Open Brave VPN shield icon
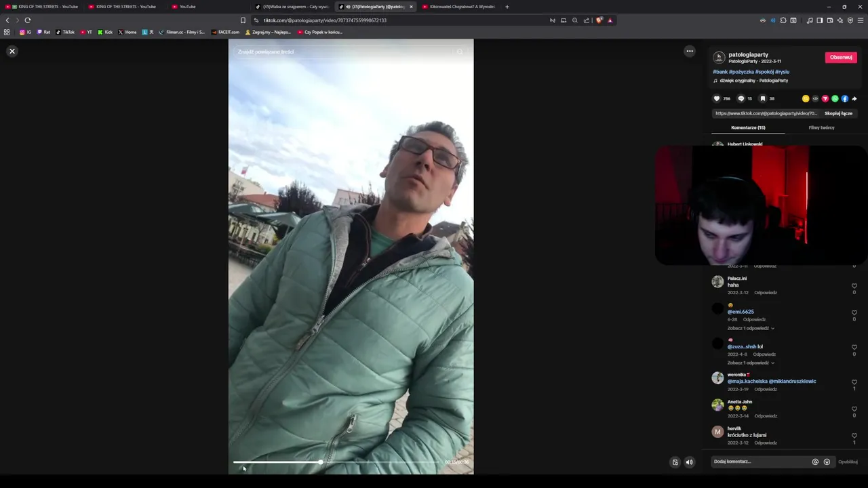Screen dimensions: 868x488 [850, 20]
